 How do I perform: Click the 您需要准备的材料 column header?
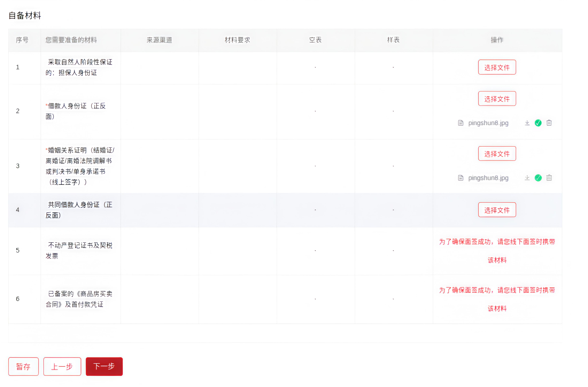point(71,40)
